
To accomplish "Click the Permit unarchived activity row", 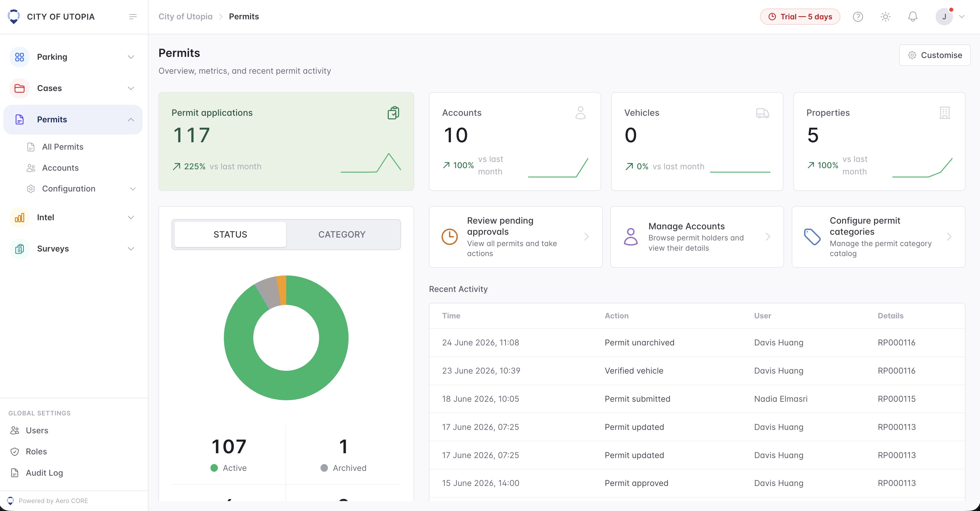I will pos(697,343).
